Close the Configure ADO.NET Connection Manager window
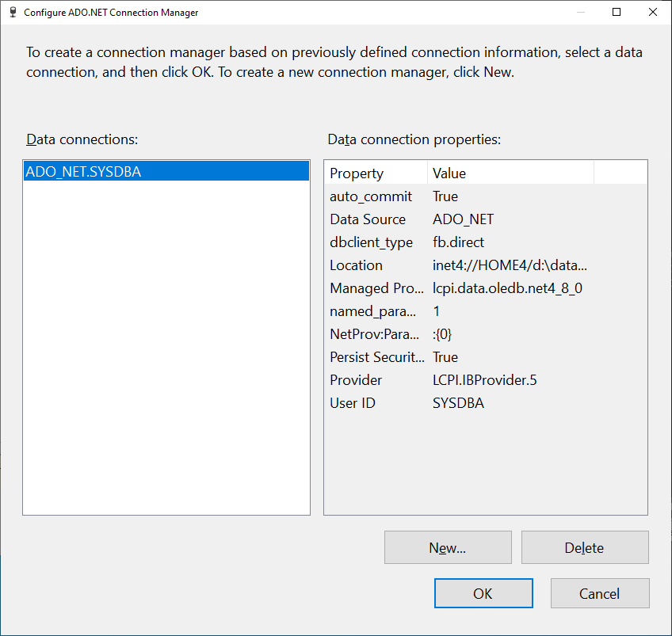The image size is (672, 636). (653, 12)
